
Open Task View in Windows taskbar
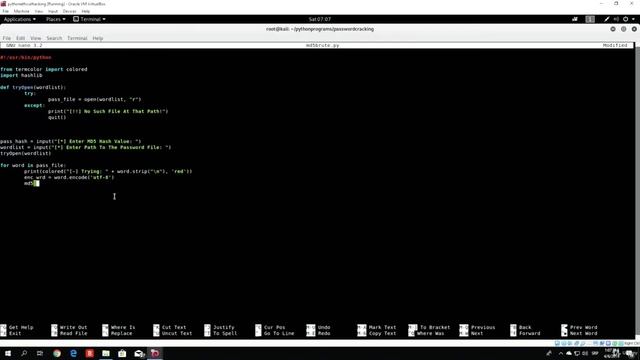40,353
